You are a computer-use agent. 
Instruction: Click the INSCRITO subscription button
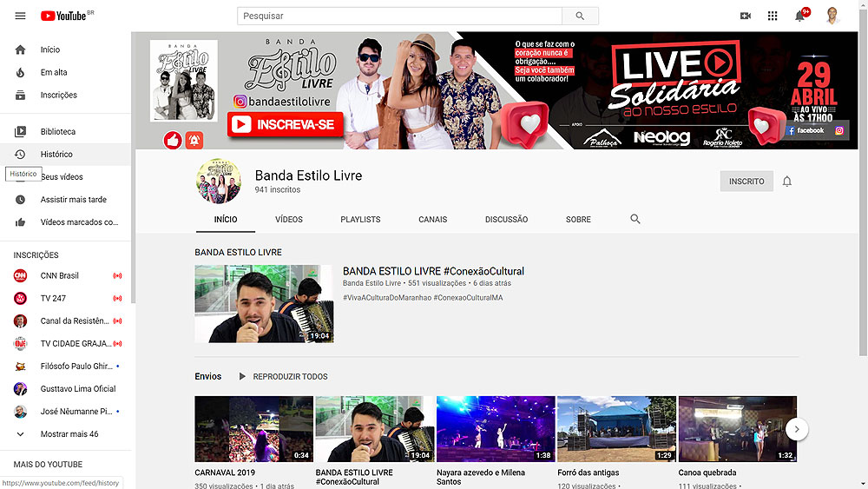pos(746,181)
